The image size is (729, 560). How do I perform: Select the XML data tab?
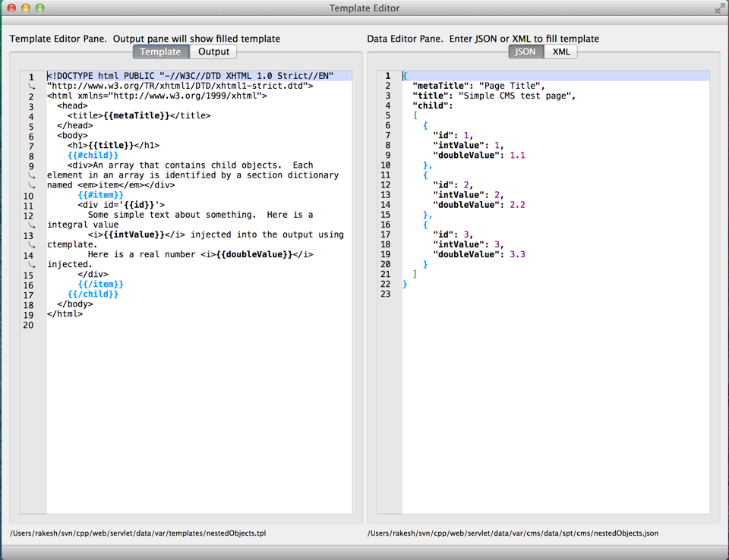point(560,52)
